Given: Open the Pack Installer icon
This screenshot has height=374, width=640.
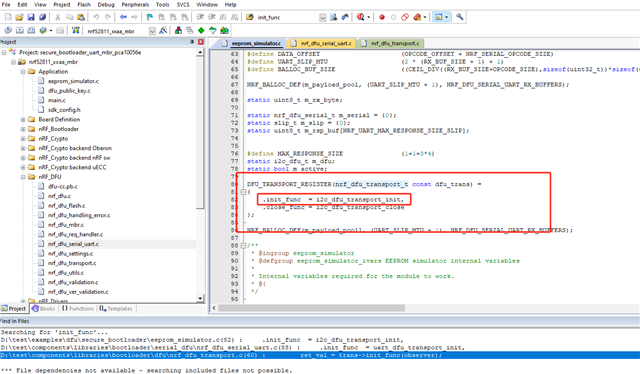Looking at the screenshot, I should pos(224,31).
